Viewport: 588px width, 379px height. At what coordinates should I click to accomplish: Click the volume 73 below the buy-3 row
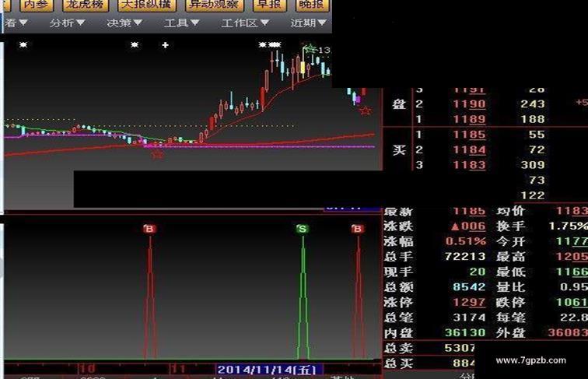537,181
